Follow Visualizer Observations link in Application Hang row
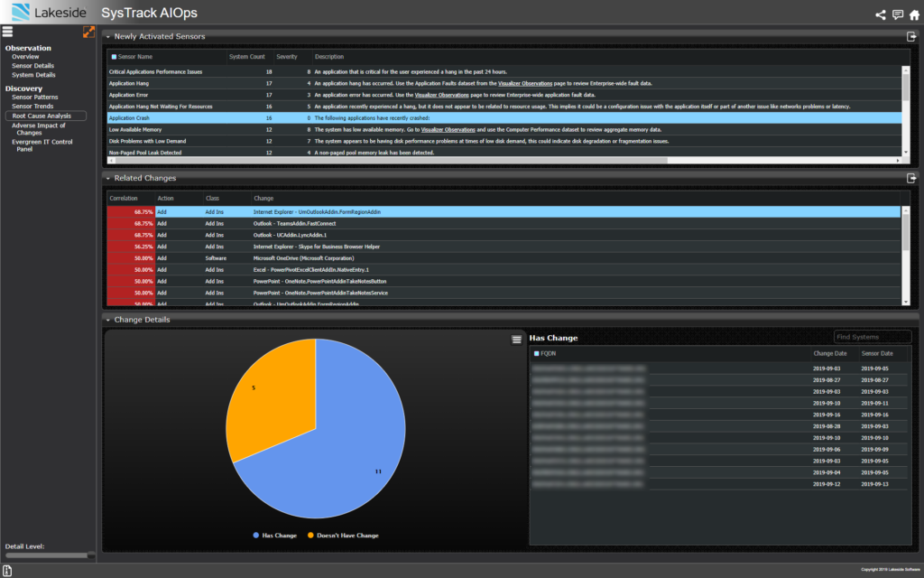The height and width of the screenshot is (578, 924). click(x=525, y=83)
